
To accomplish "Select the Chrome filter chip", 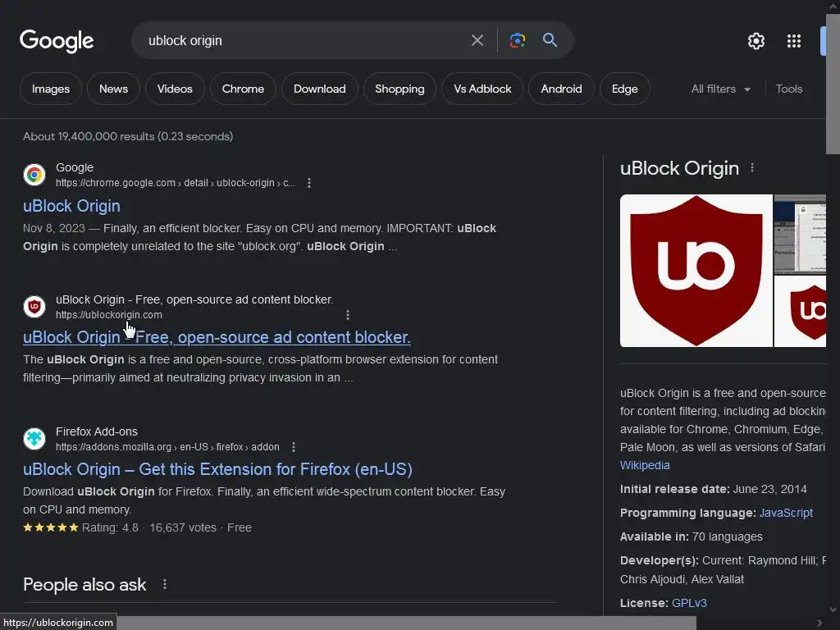I will tap(243, 89).
